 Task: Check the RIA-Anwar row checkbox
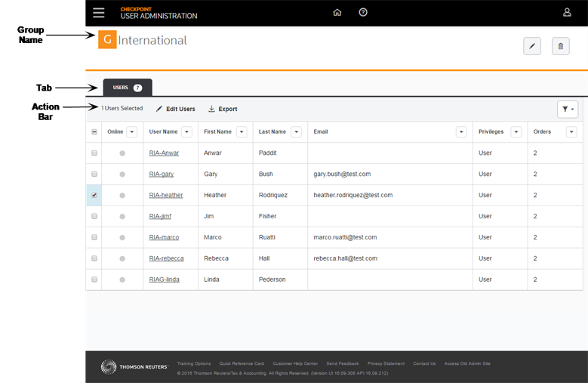coord(94,153)
